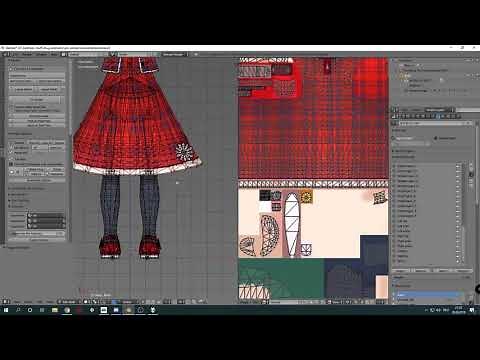Open the Render menu in Blender's top bar
480x360 pixels.
[27, 54]
